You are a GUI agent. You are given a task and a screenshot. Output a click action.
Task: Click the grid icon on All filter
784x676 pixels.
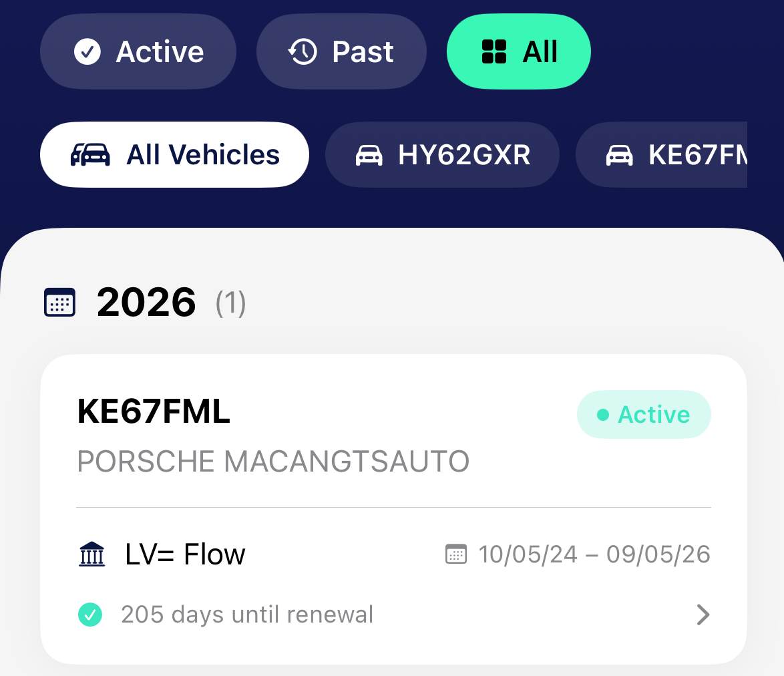(494, 51)
